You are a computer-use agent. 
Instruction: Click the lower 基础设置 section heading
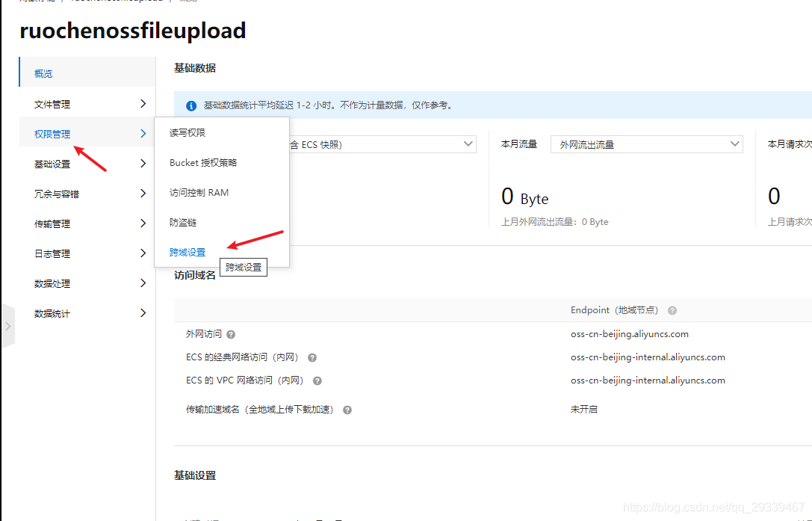195,475
